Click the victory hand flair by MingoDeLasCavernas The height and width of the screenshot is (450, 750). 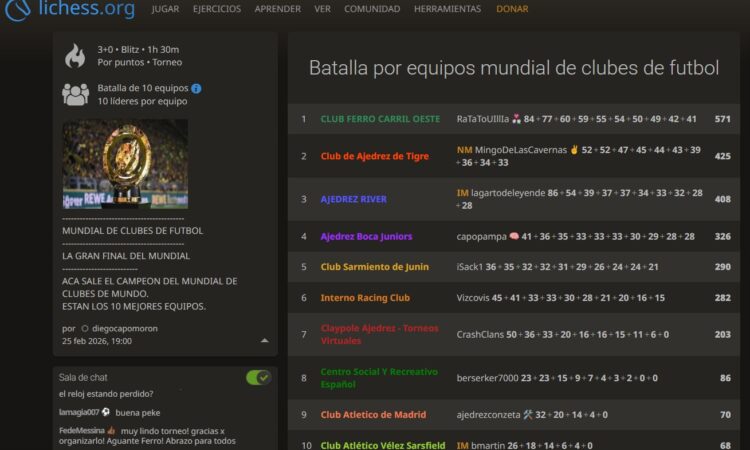pyautogui.click(x=574, y=149)
